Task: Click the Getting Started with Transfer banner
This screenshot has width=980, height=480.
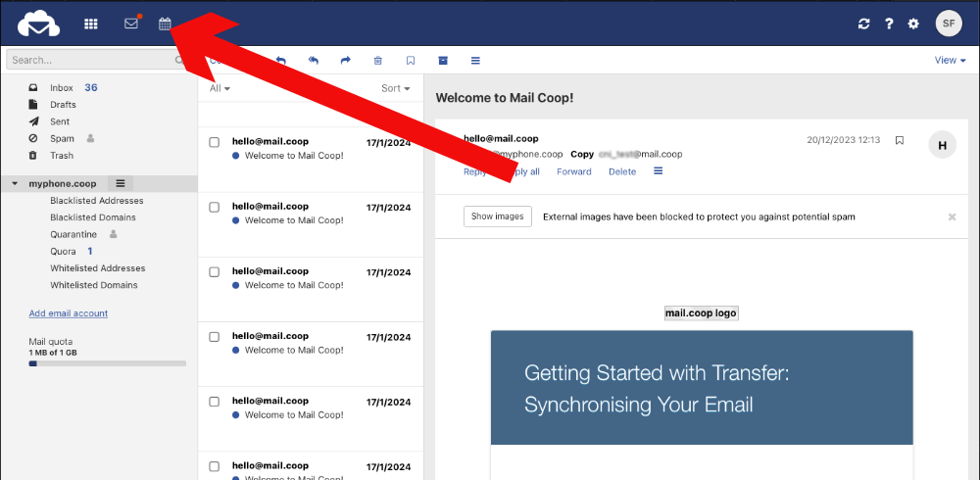Action: pos(702,388)
